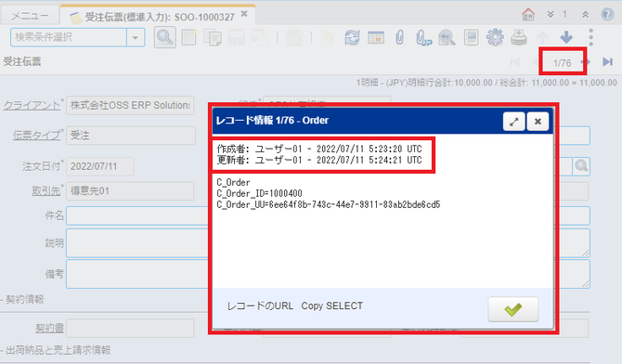Click the print icon

tap(518, 38)
